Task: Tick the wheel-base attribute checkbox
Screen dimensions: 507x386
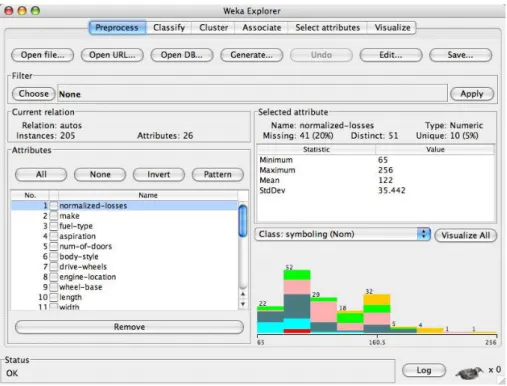Action: [x=54, y=287]
